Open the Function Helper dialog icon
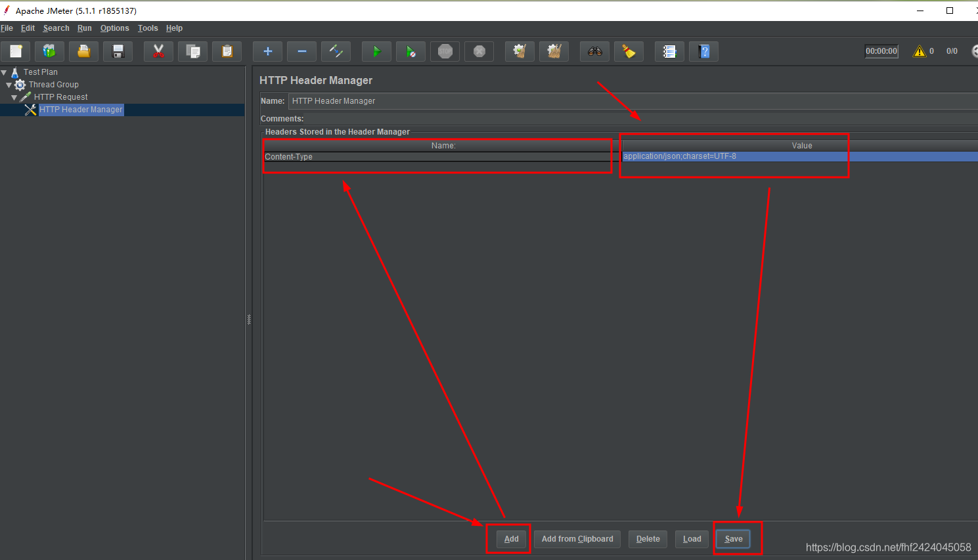Viewport: 978px width, 560px height. [669, 51]
